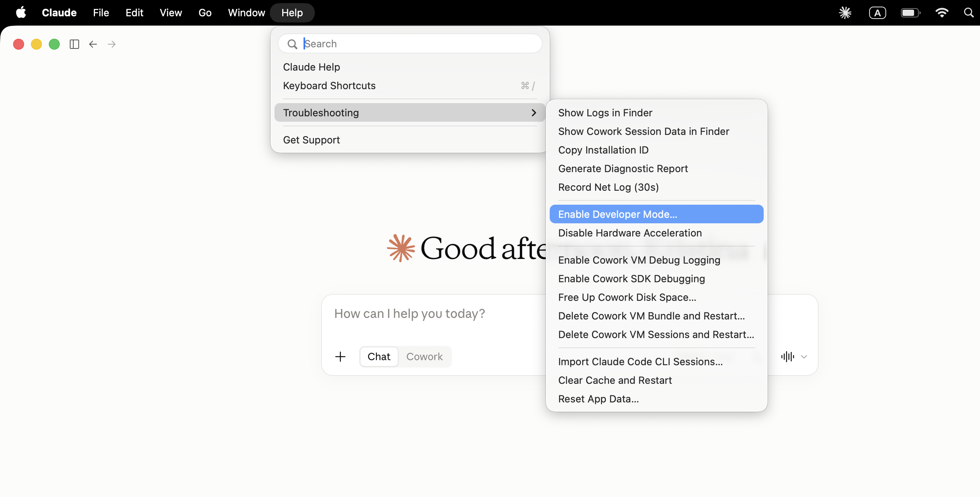
Task: Choose Free Up Cowork Disk Space...
Action: tap(656, 297)
